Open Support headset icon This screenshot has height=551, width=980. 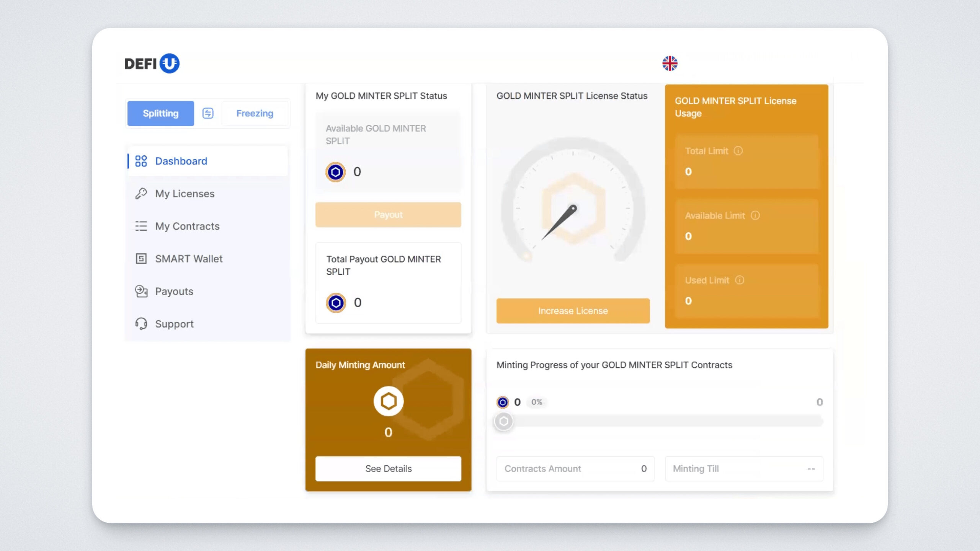(141, 324)
